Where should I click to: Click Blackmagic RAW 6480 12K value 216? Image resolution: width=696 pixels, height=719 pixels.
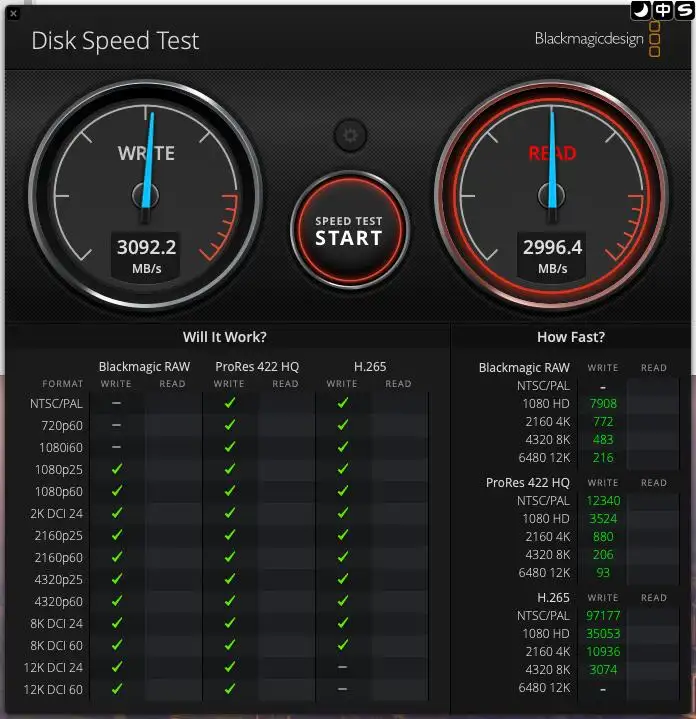pyautogui.click(x=603, y=458)
